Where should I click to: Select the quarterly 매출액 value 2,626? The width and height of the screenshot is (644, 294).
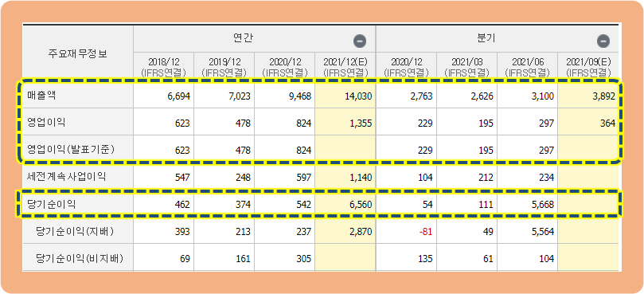point(482,97)
